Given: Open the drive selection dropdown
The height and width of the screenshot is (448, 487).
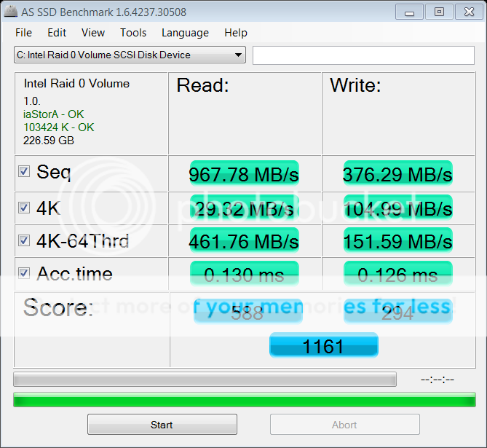Looking at the screenshot, I should point(130,55).
